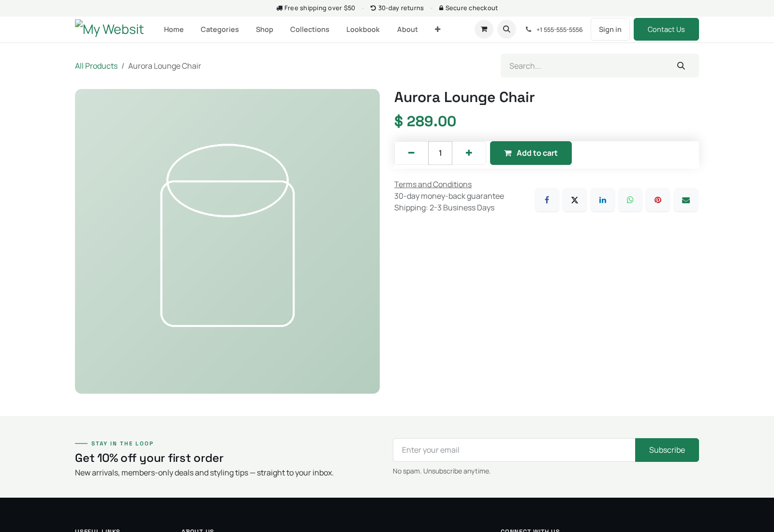Click the Add to cart button
The height and width of the screenshot is (532, 774).
point(531,153)
